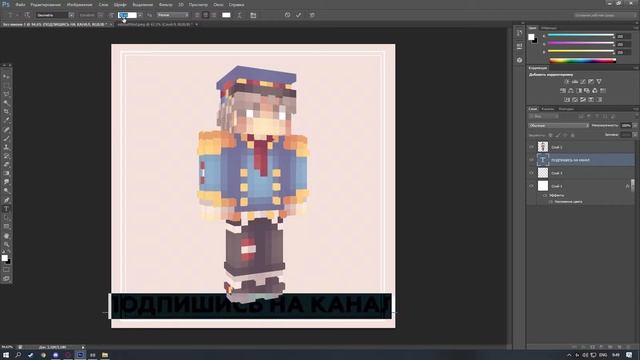Enable lock all for the layer
Screen dimensions: 640x360
pos(573,135)
